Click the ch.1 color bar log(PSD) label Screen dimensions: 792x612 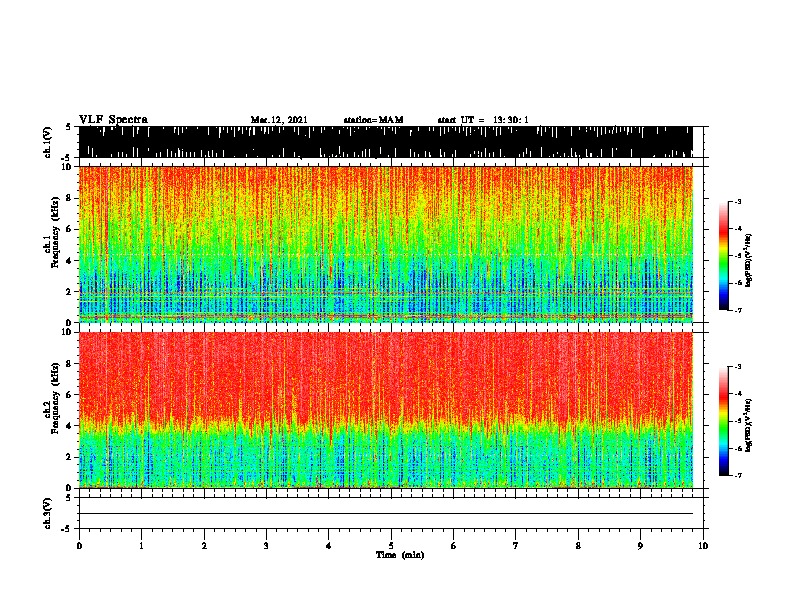(748, 260)
